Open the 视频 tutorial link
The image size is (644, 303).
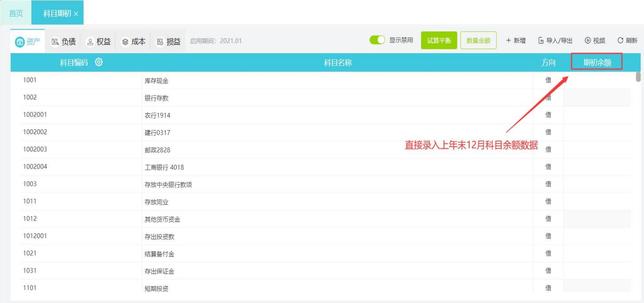pyautogui.click(x=595, y=40)
